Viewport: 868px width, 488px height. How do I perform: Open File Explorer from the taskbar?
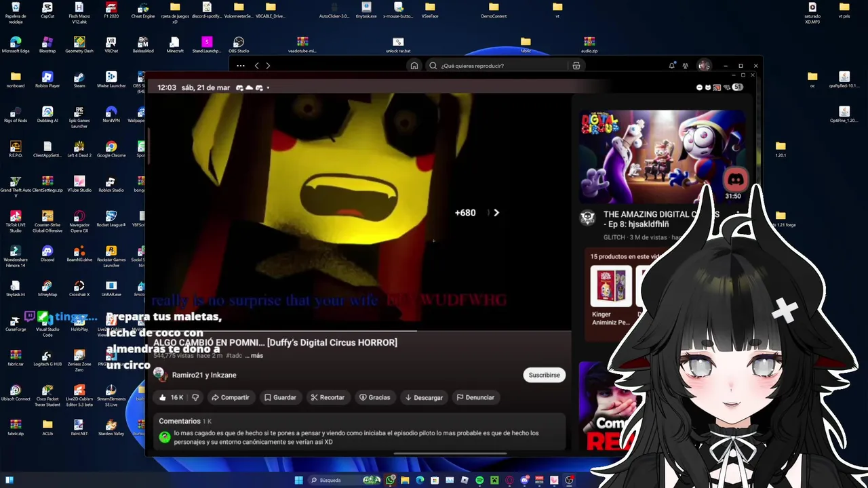tap(405, 480)
